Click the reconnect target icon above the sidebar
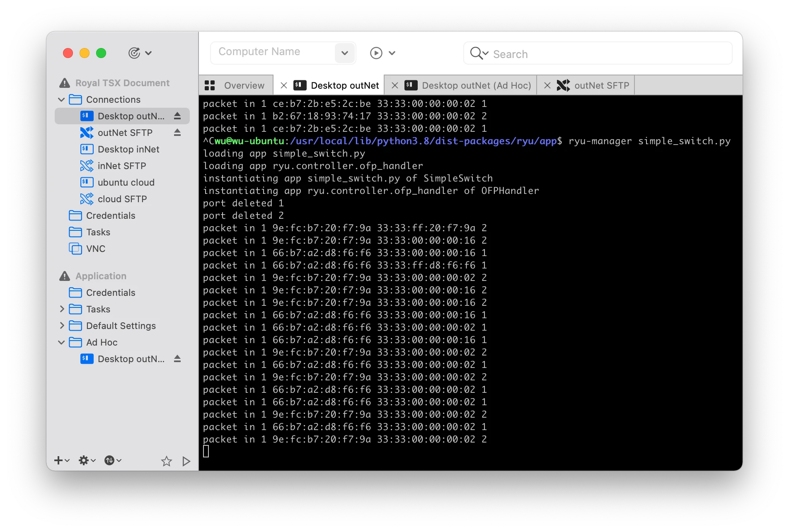 point(135,53)
